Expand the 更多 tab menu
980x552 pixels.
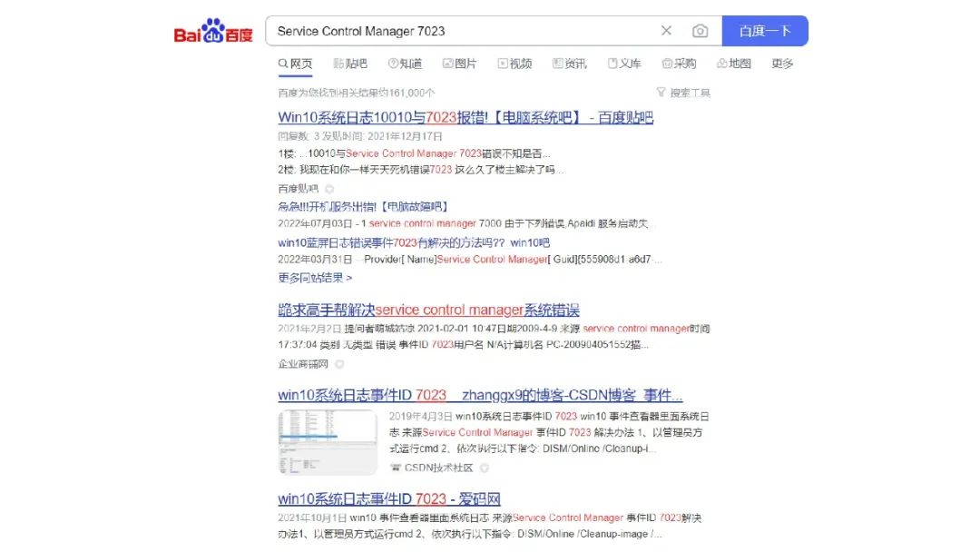(x=782, y=64)
